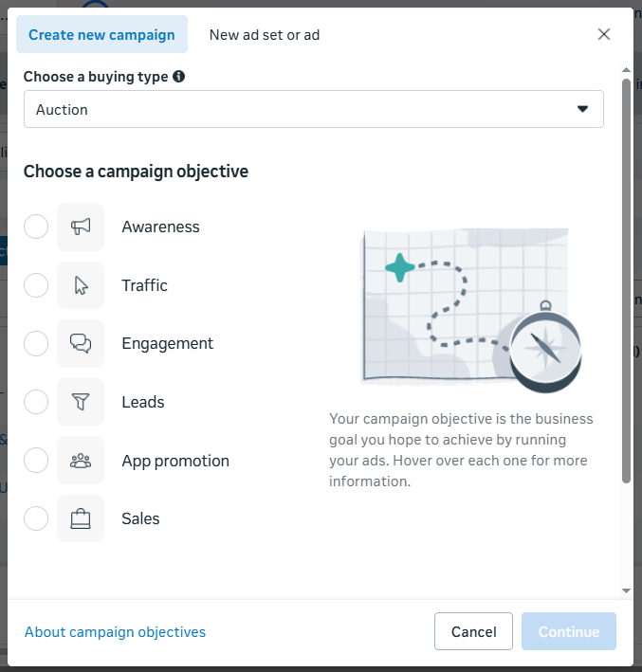Click the buying type info icon

coord(179,77)
